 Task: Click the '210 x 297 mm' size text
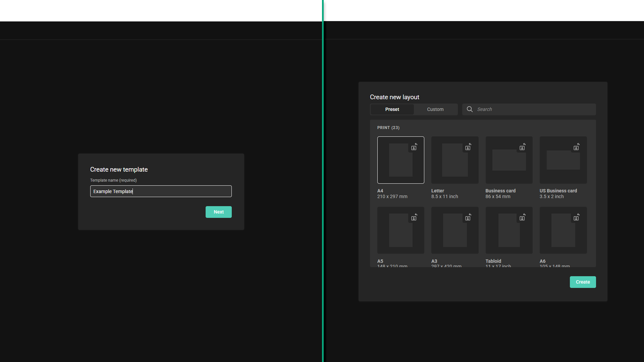point(392,197)
